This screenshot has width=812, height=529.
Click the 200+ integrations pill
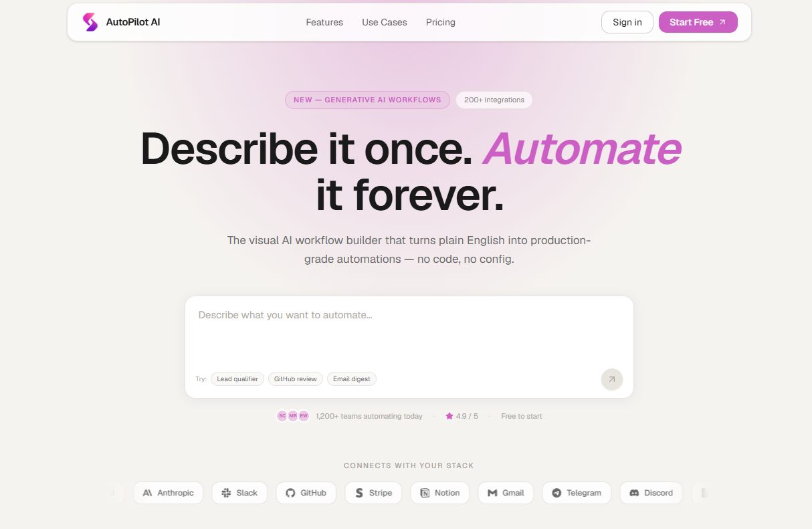(x=494, y=100)
